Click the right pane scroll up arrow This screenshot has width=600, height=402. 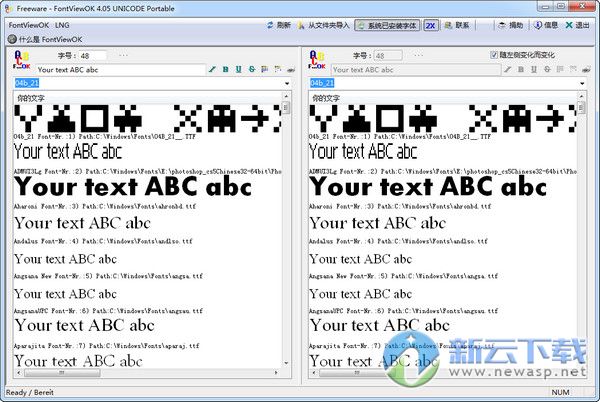tap(582, 96)
